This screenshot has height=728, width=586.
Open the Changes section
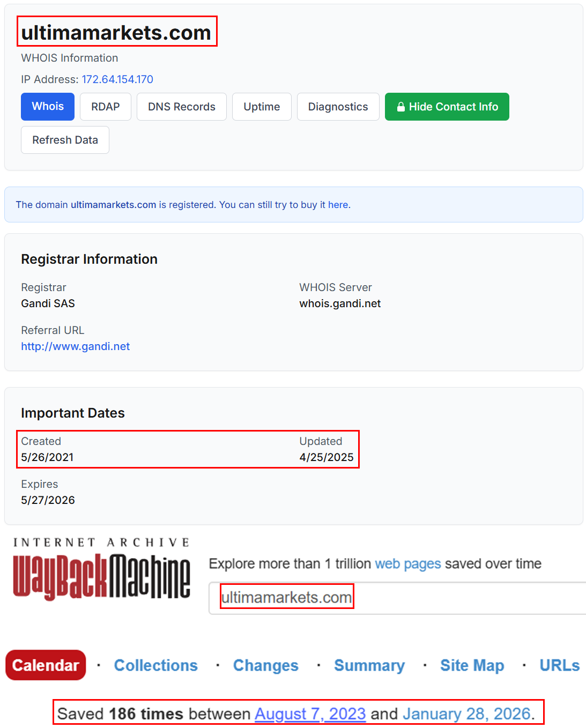265,665
